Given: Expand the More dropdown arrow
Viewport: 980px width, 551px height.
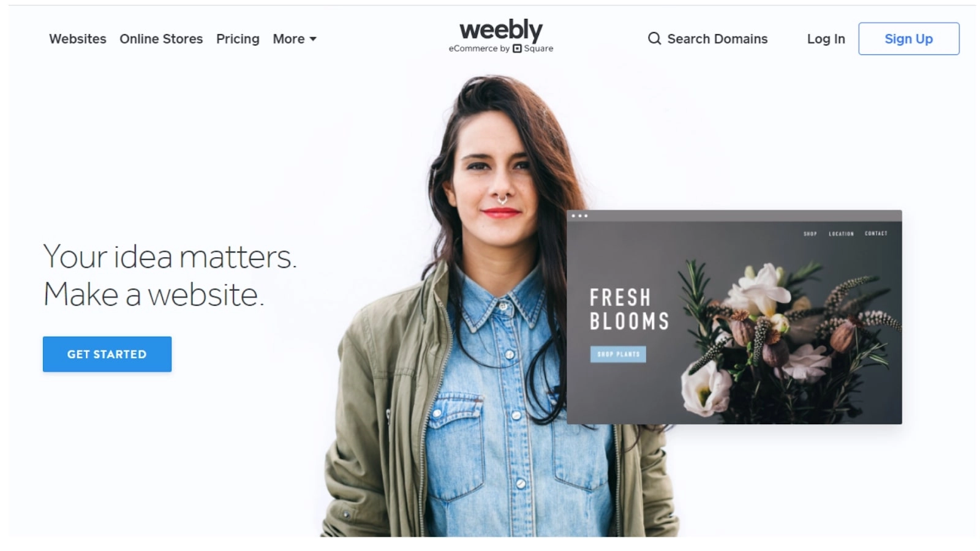Looking at the screenshot, I should (313, 39).
